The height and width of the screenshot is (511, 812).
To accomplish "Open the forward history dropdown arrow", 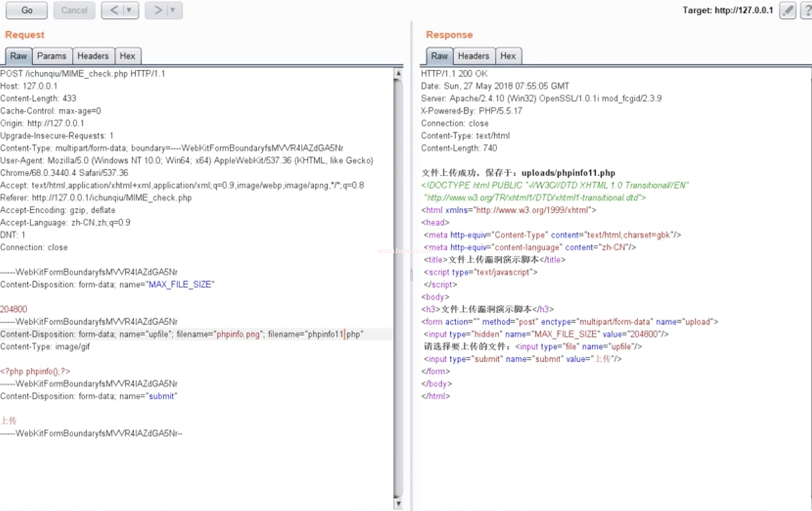I will (x=173, y=10).
